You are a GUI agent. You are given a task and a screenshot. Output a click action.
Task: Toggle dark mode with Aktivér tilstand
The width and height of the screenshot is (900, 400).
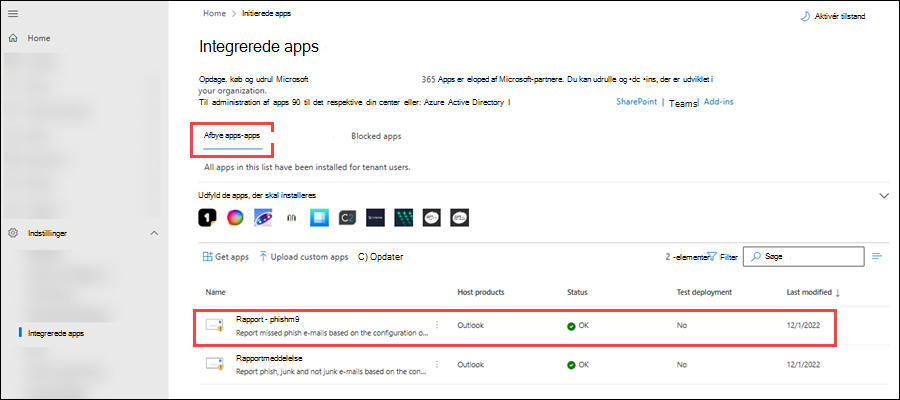[x=833, y=16]
